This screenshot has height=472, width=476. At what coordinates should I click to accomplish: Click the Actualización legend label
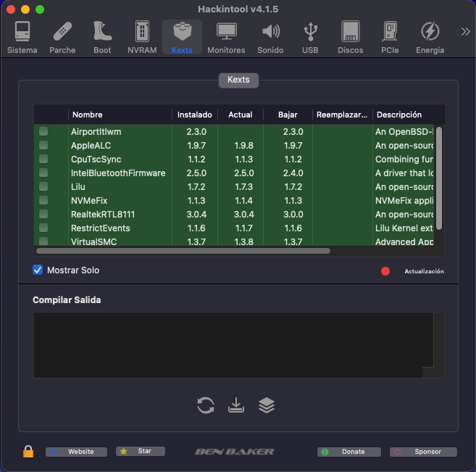pos(424,271)
